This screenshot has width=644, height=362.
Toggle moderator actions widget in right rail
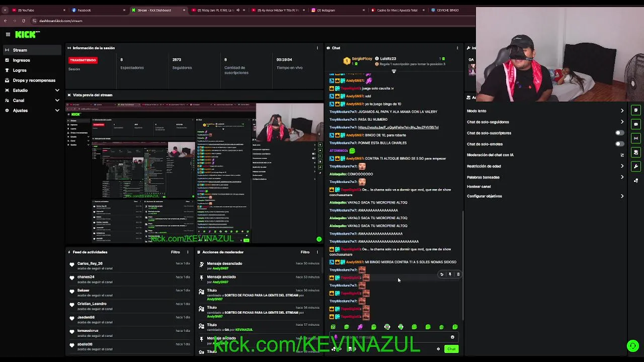pyautogui.click(x=636, y=152)
